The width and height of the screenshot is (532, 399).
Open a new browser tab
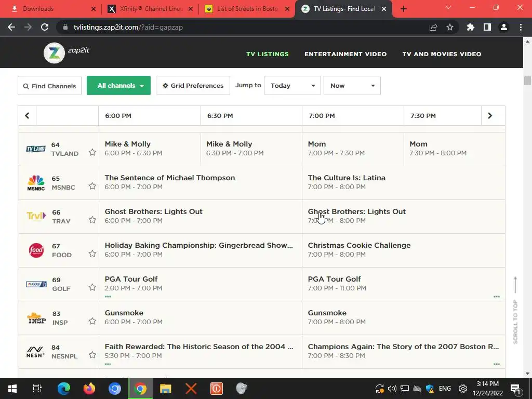[403, 9]
